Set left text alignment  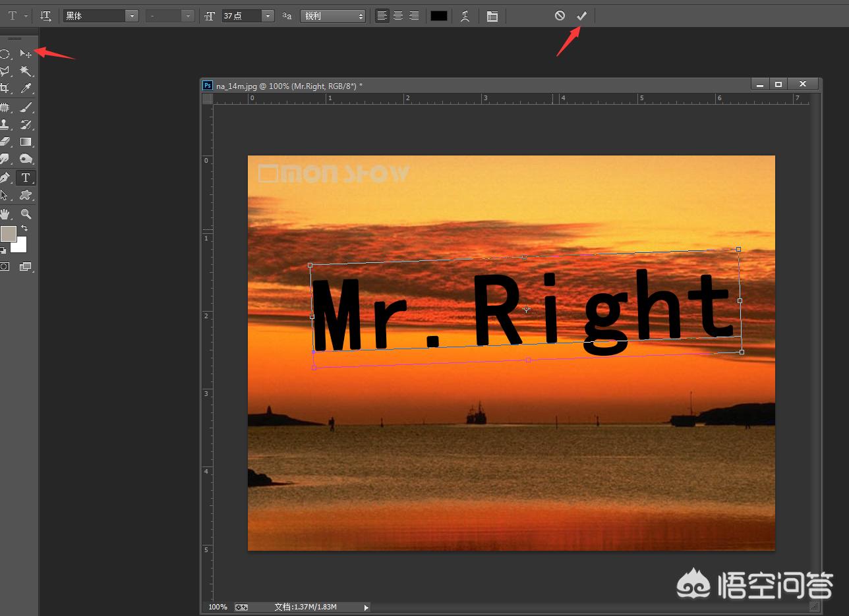pyautogui.click(x=382, y=16)
